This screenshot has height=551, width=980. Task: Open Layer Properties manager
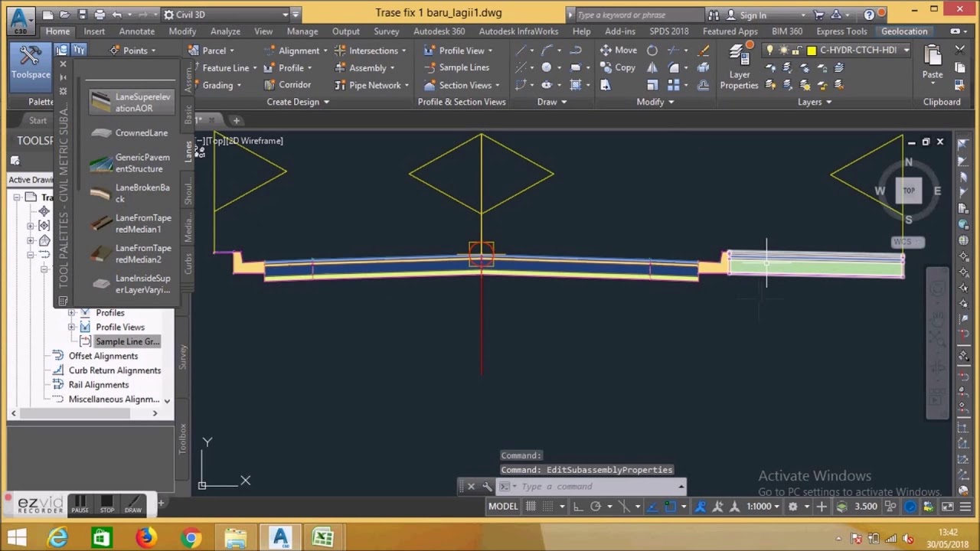(739, 67)
